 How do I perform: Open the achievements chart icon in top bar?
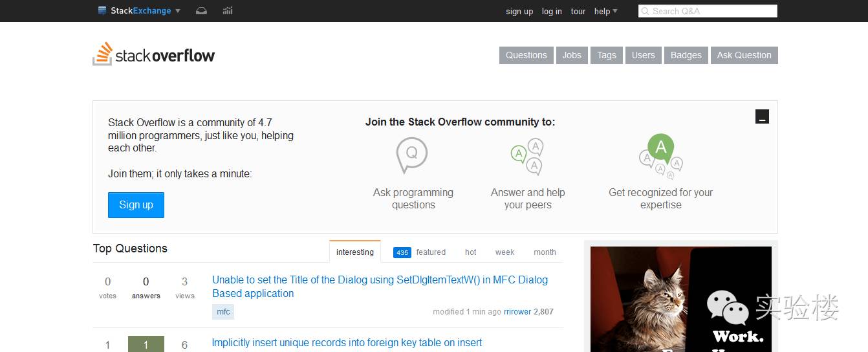coord(228,11)
